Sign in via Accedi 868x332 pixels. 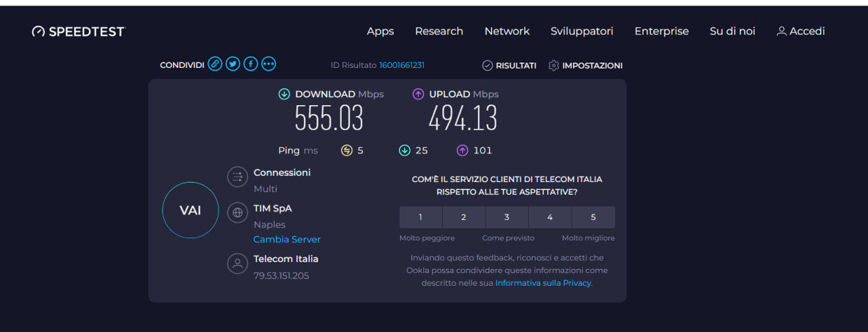click(x=801, y=31)
